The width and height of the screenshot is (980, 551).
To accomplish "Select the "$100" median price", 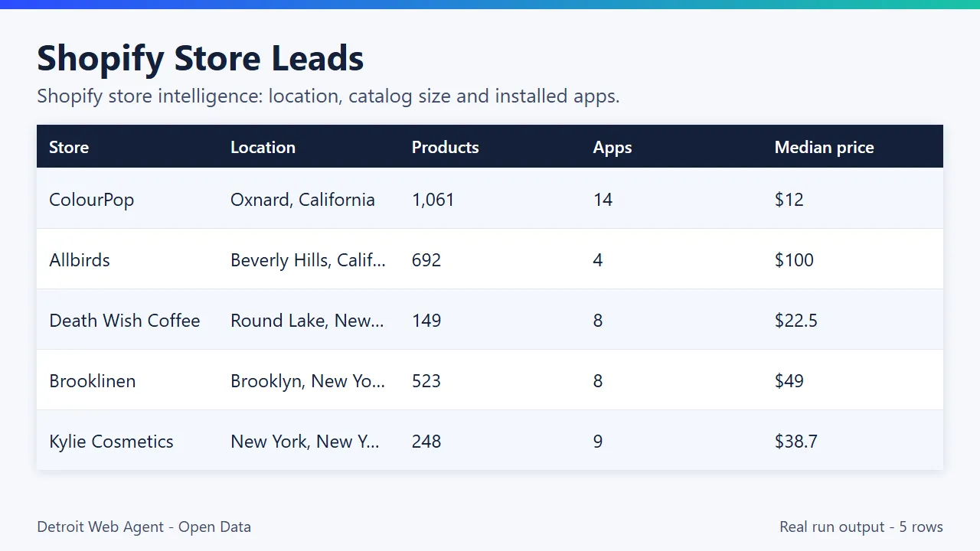I will [x=794, y=260].
